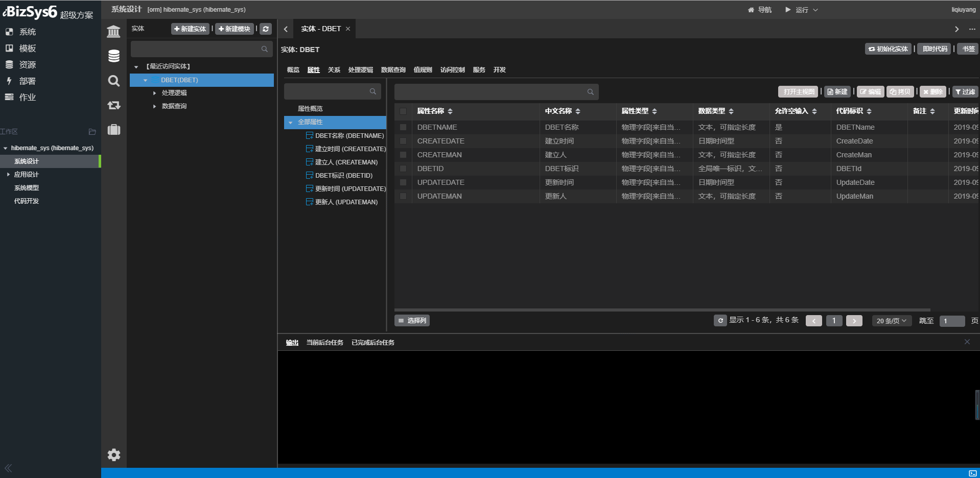Open the 运行 dropdown menu

pyautogui.click(x=801, y=10)
